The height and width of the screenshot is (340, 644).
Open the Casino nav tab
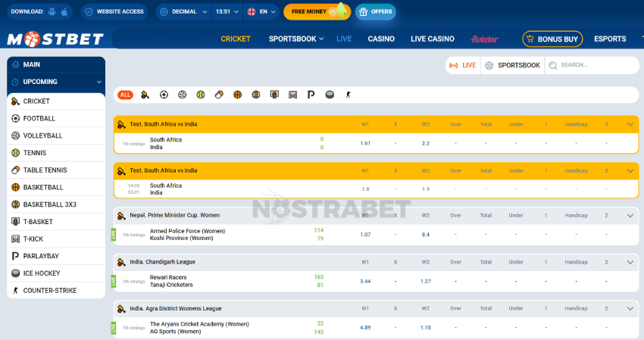(x=381, y=39)
